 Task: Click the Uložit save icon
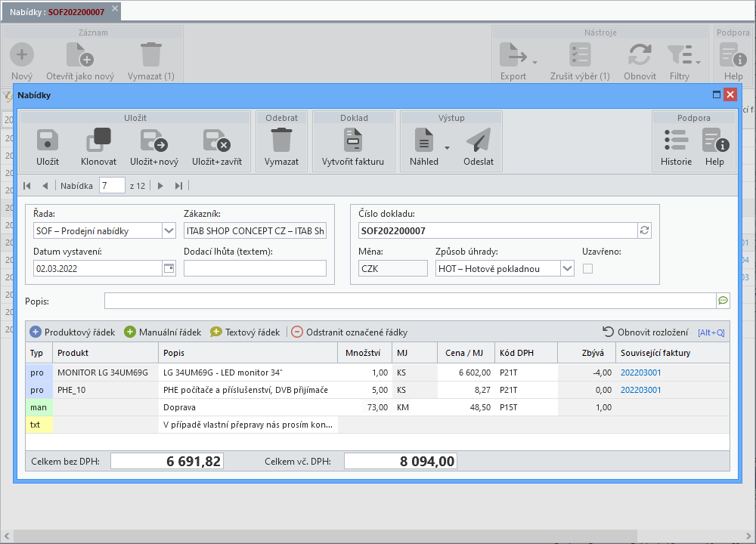coord(47,141)
